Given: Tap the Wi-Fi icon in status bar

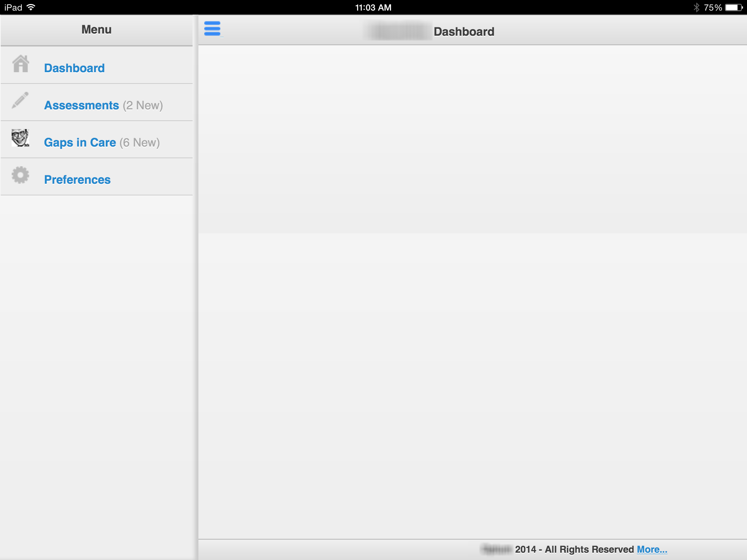Looking at the screenshot, I should [x=31, y=7].
